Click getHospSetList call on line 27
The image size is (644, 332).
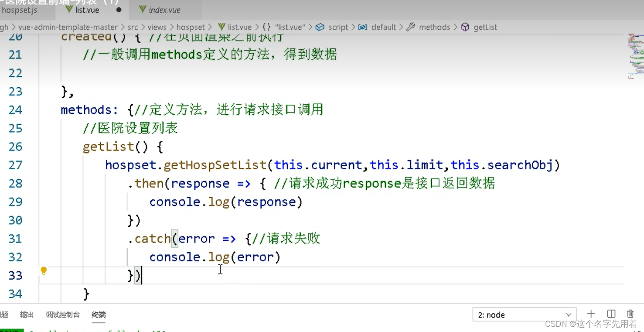pyautogui.click(x=215, y=165)
